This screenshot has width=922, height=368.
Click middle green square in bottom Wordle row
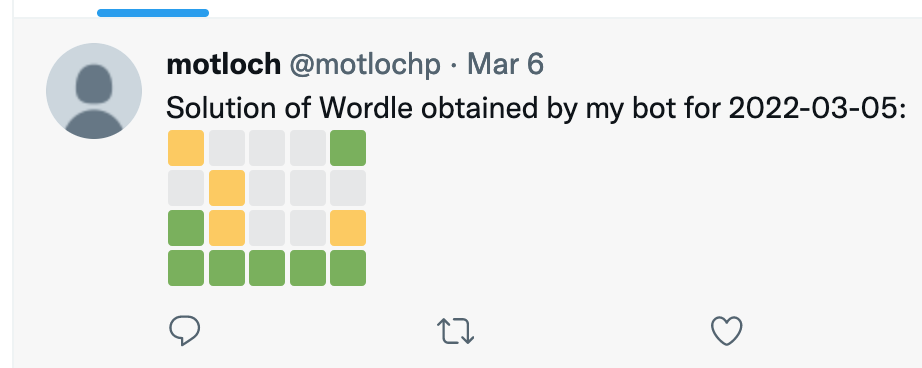(x=267, y=268)
